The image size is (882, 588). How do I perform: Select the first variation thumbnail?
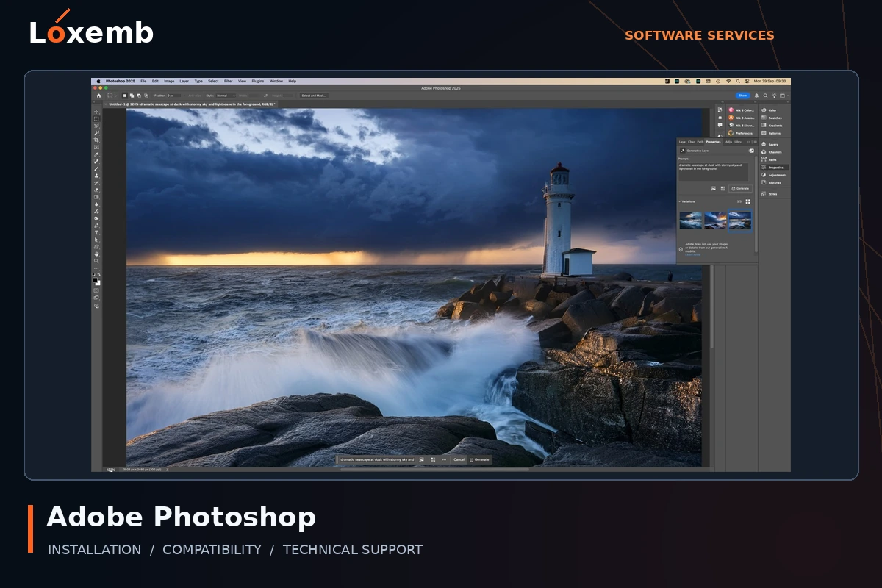click(691, 220)
